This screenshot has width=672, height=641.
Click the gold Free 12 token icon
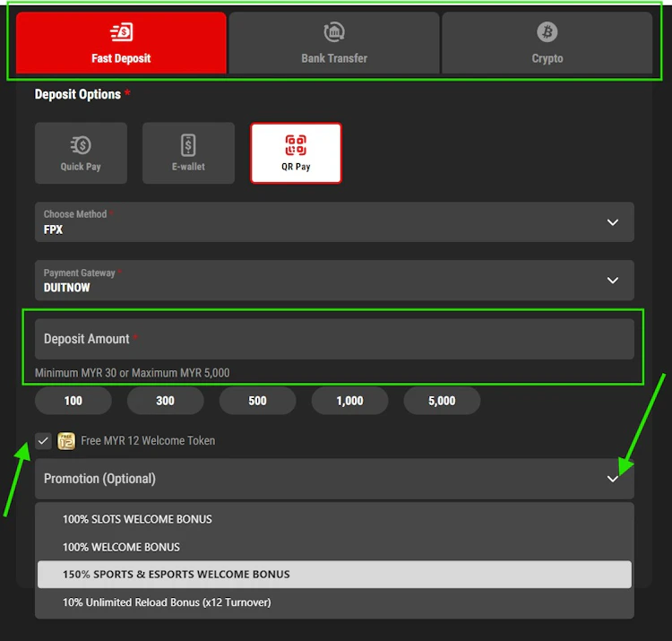coord(66,441)
